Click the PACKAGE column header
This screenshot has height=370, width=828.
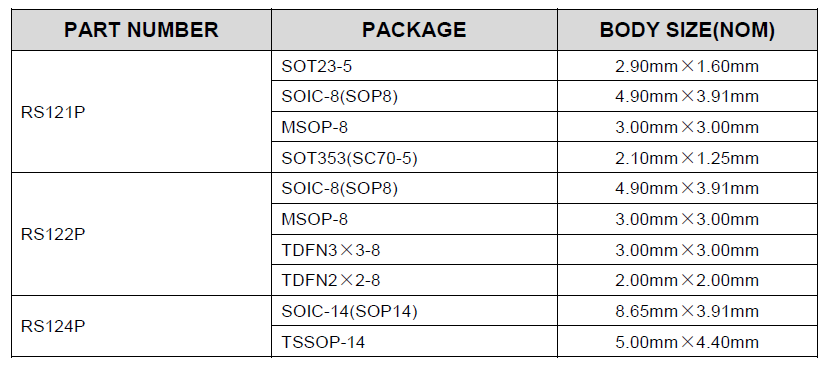coord(414,30)
